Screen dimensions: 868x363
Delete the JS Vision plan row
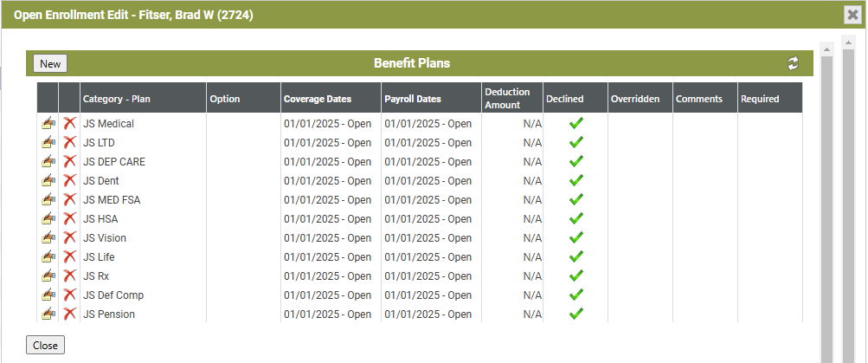(69, 237)
